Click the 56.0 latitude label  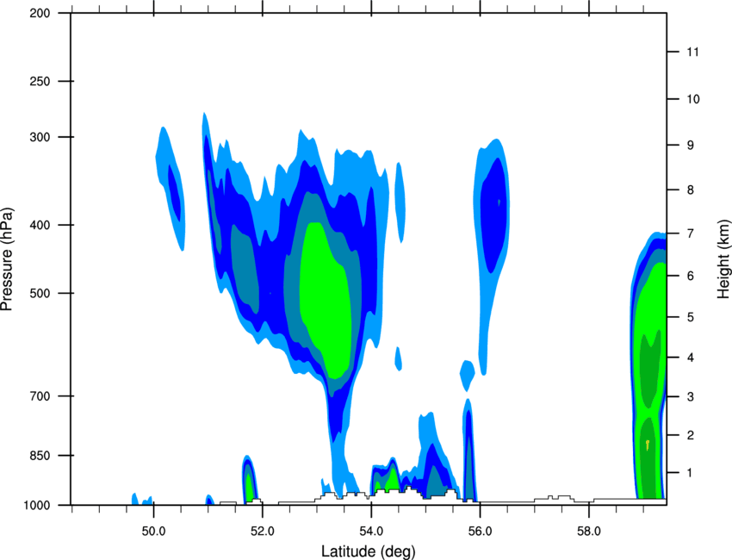[x=481, y=532]
